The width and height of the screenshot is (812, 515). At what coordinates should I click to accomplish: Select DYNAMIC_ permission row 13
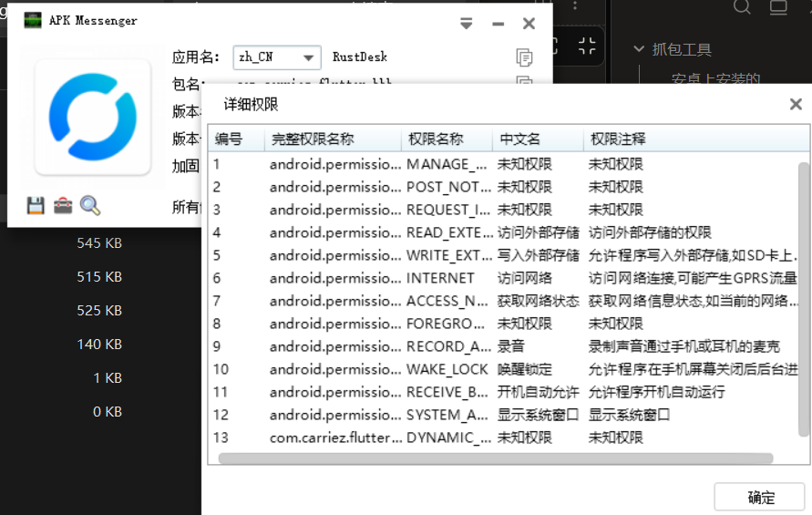[503, 438]
